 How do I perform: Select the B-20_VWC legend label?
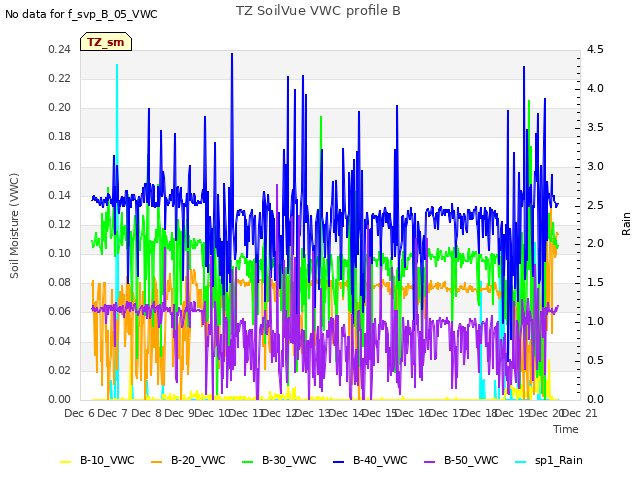click(198, 460)
